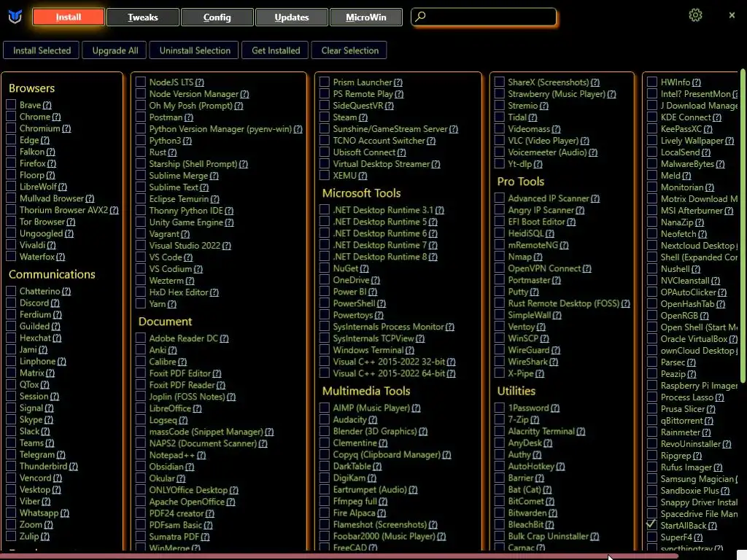747x560 pixels.
Task: Open the help link (?) next to Steam
Action: click(x=363, y=117)
